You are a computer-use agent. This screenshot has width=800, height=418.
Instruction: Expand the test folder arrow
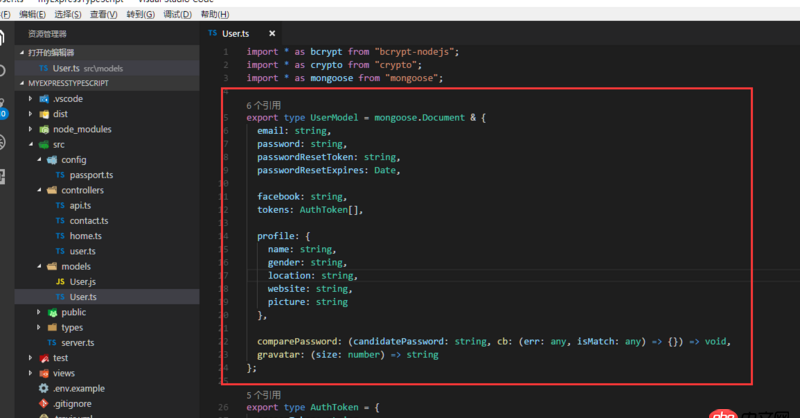pyautogui.click(x=31, y=358)
